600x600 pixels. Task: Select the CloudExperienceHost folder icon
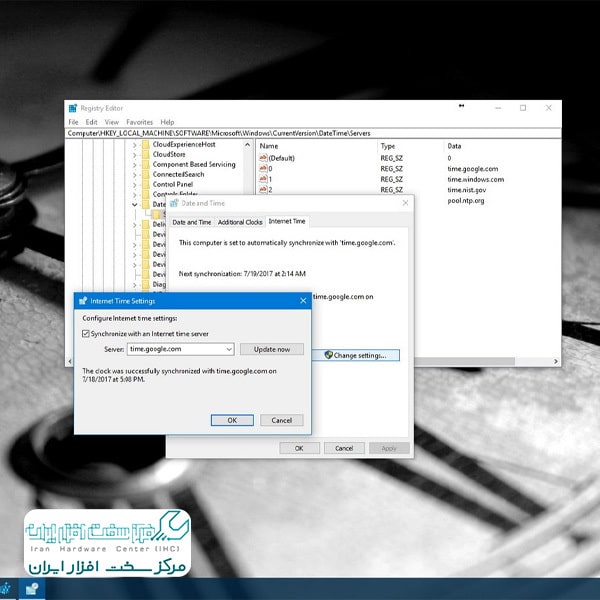tap(145, 144)
